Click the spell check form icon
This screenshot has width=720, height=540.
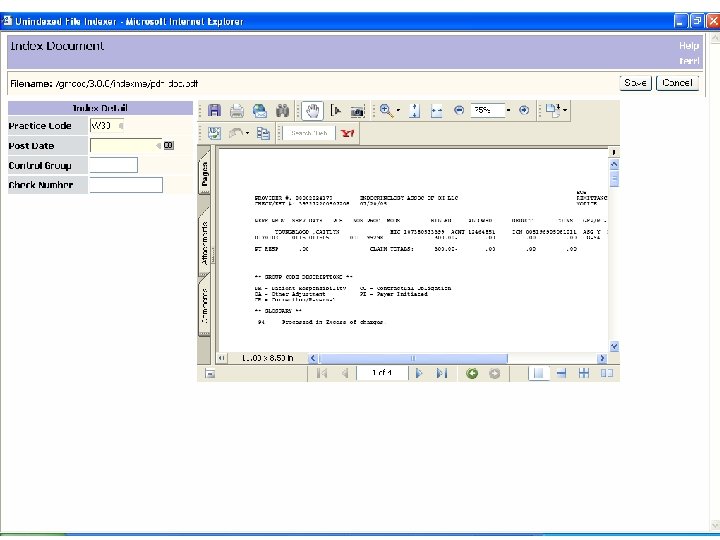point(214,133)
